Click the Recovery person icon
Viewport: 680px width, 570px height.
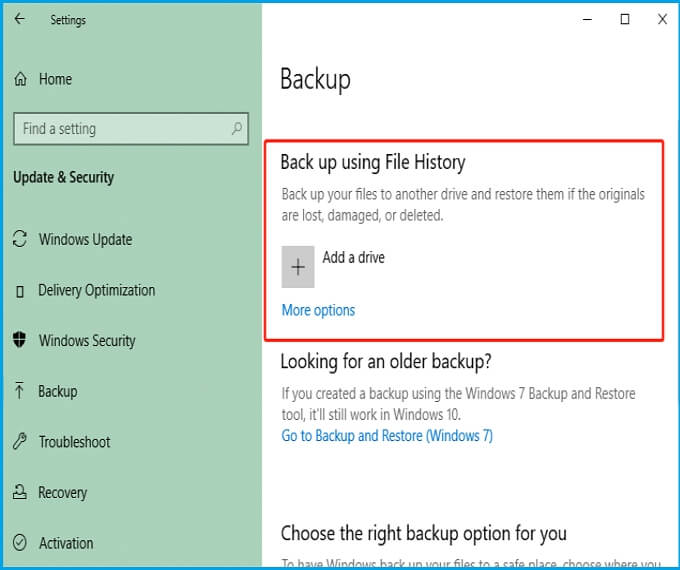click(x=19, y=493)
